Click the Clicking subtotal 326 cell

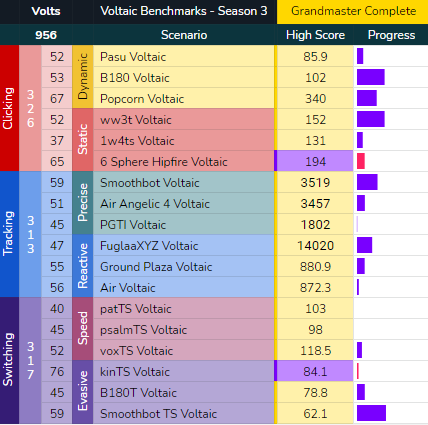point(30,108)
